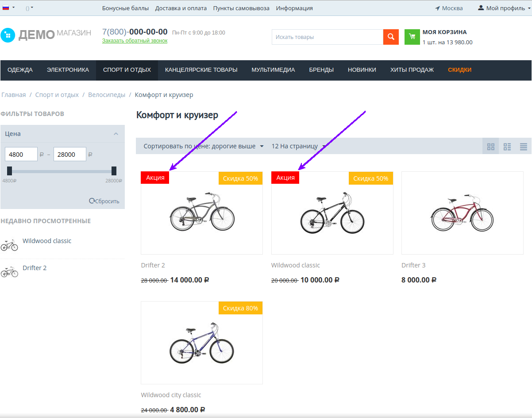Click the Moscow location arrow icon
Viewport: 532px width, 418px height.
(x=437, y=8)
